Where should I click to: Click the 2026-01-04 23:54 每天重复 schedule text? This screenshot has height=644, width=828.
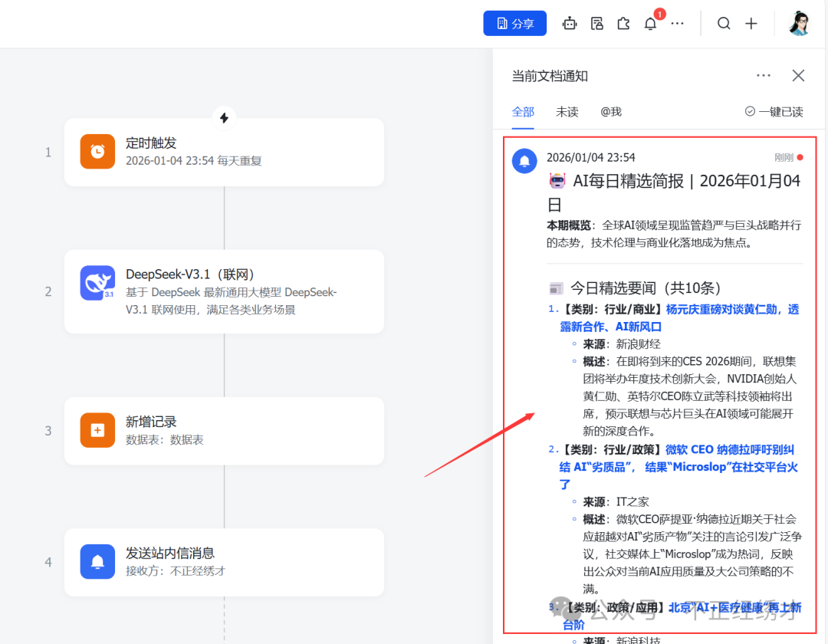193,161
